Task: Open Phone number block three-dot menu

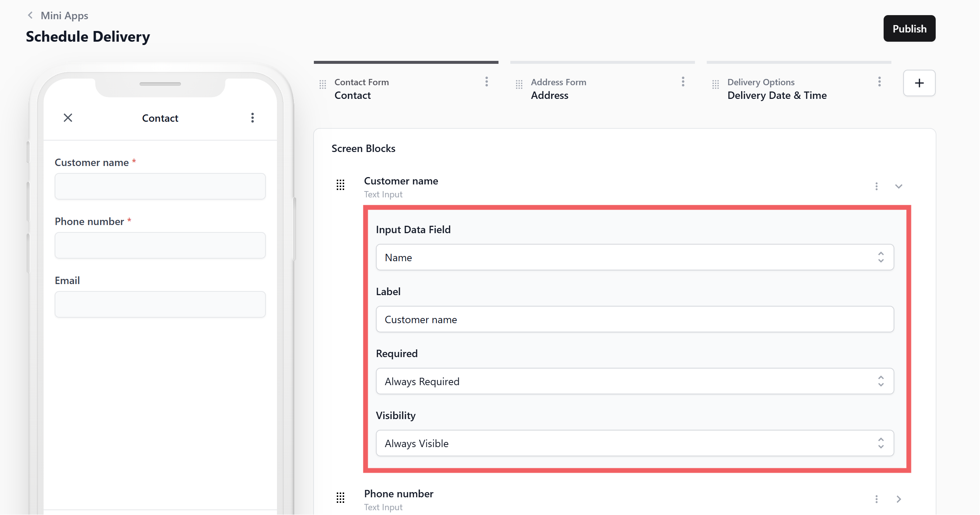Action: point(876,499)
